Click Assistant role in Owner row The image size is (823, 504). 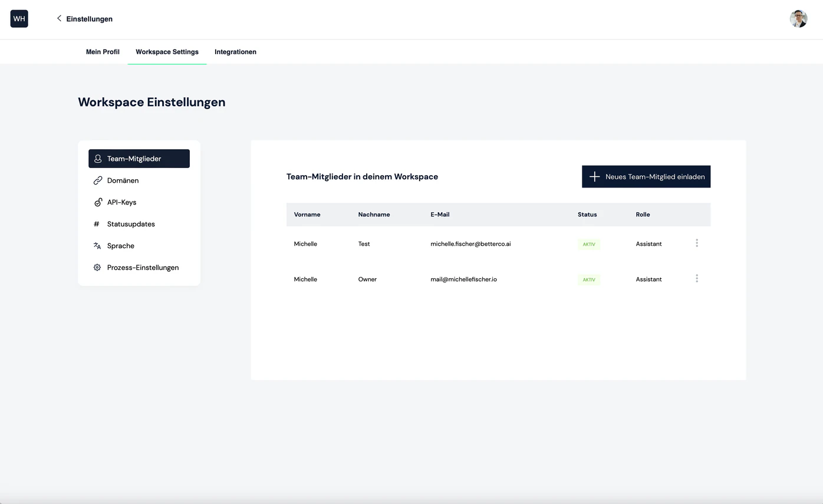point(648,279)
